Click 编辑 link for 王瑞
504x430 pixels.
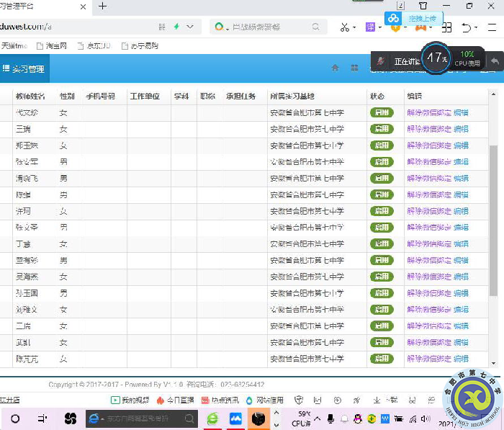point(461,129)
